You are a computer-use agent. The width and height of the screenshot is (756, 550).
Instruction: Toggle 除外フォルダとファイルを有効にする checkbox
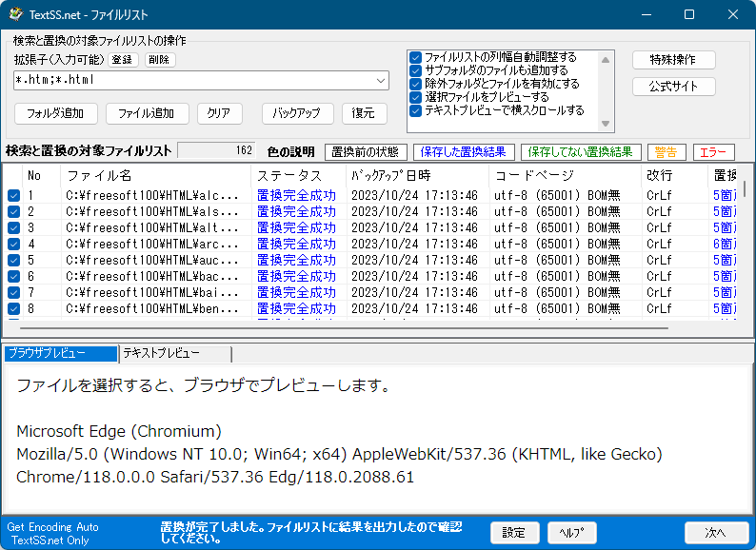pos(415,85)
